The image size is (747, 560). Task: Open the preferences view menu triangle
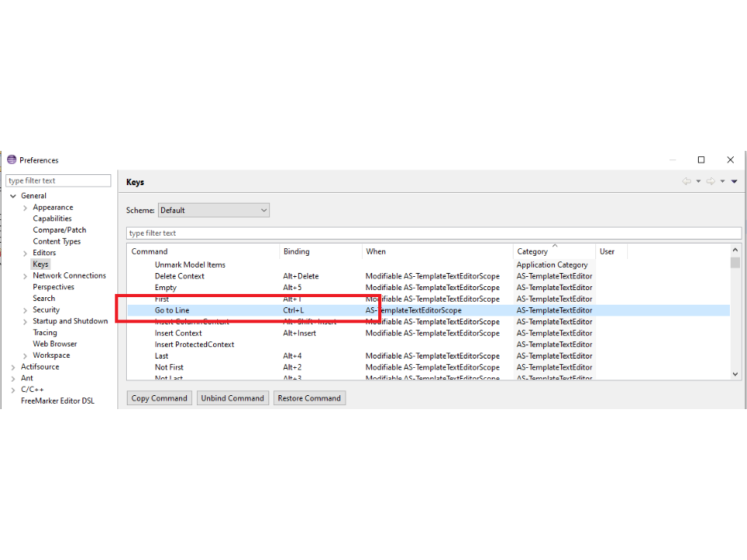(734, 181)
